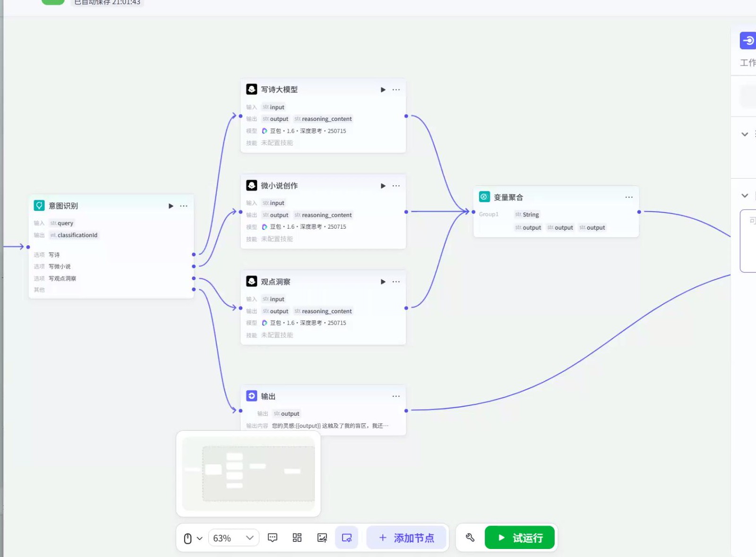
Task: Open more options for 写诗大模型 node
Action: [x=396, y=90]
